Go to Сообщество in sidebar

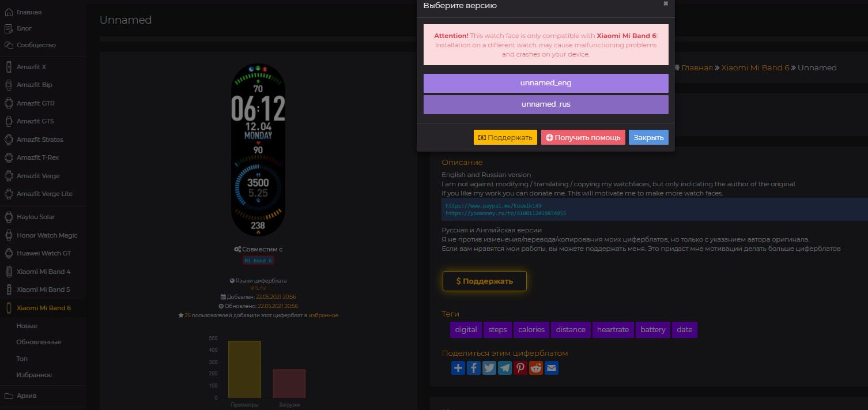point(36,45)
